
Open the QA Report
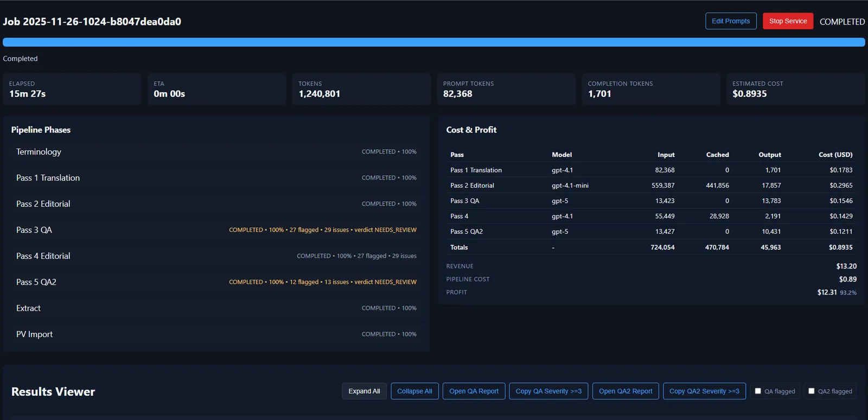pyautogui.click(x=474, y=391)
